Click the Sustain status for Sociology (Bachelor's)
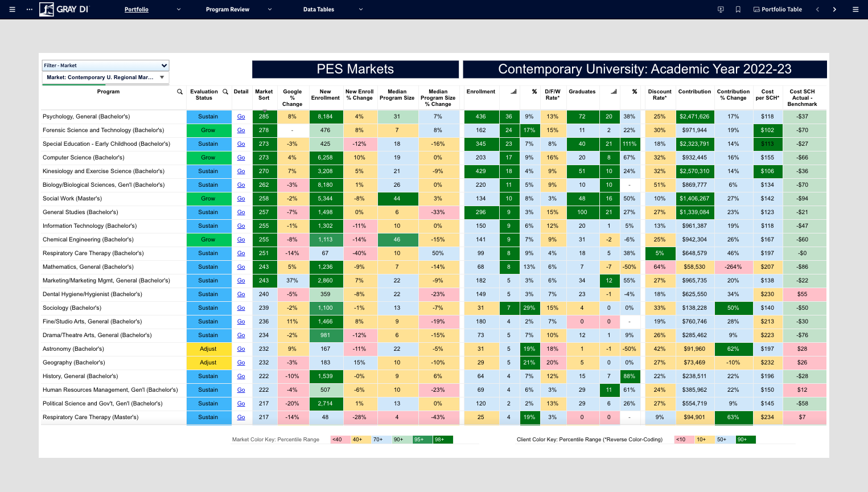Viewport: 868px width, 492px height. (x=208, y=308)
